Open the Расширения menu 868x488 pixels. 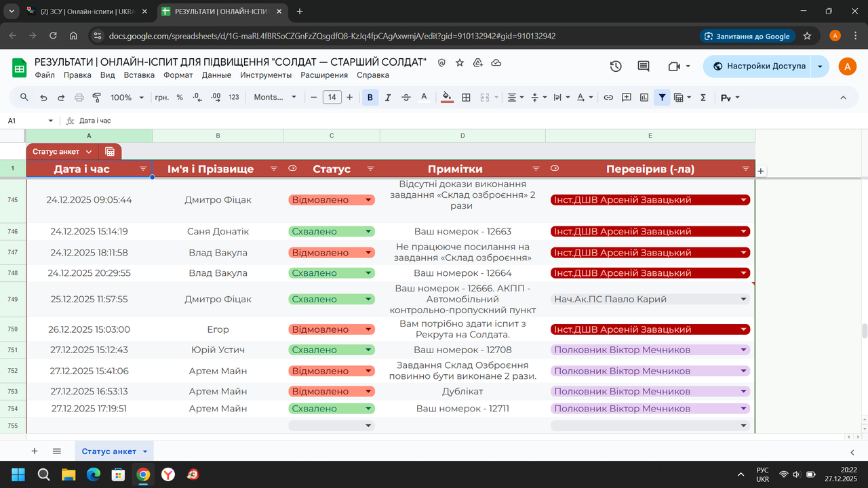[x=324, y=75]
